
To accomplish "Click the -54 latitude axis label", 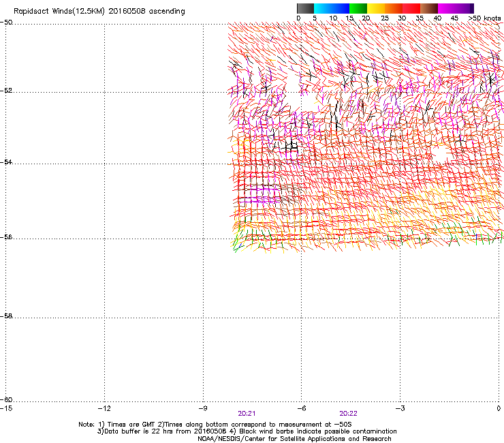I will pos(6,162).
